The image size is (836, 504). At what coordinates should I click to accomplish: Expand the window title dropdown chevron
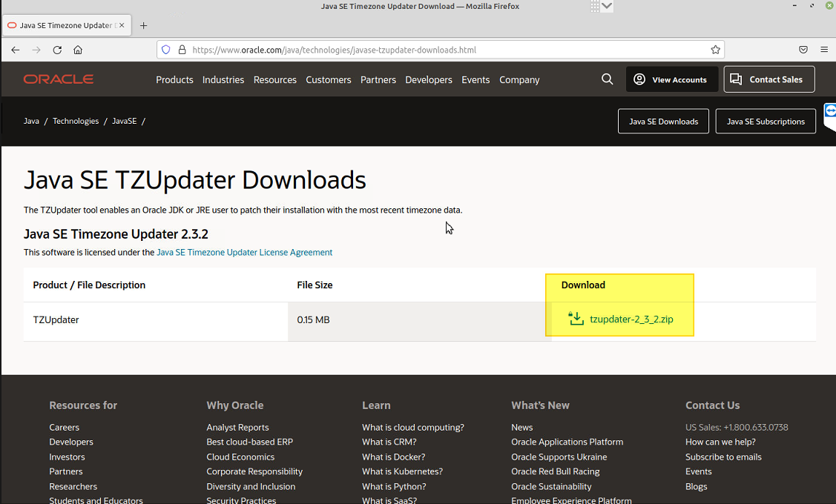pos(607,6)
